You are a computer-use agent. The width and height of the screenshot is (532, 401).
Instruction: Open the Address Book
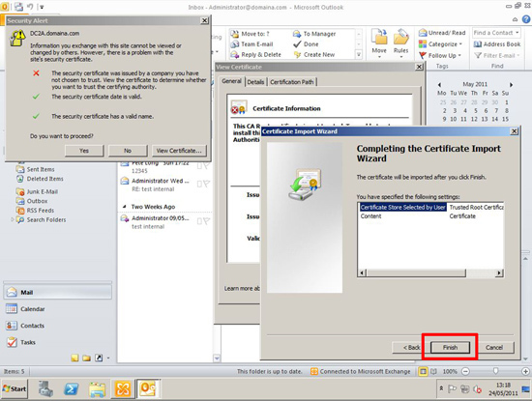tap(497, 44)
